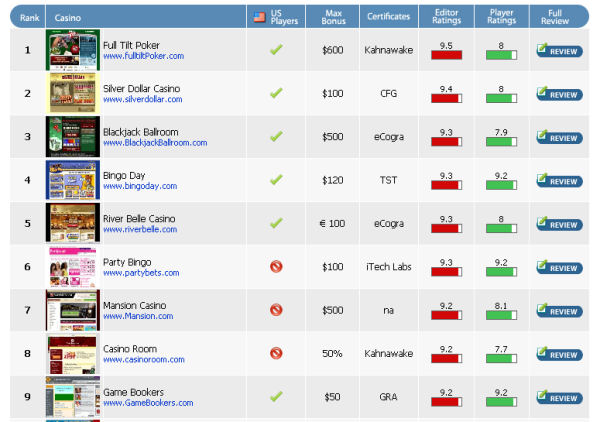This screenshot has width=600, height=422.
Task: Visit www.riverbelle.com link
Action: [x=140, y=230]
